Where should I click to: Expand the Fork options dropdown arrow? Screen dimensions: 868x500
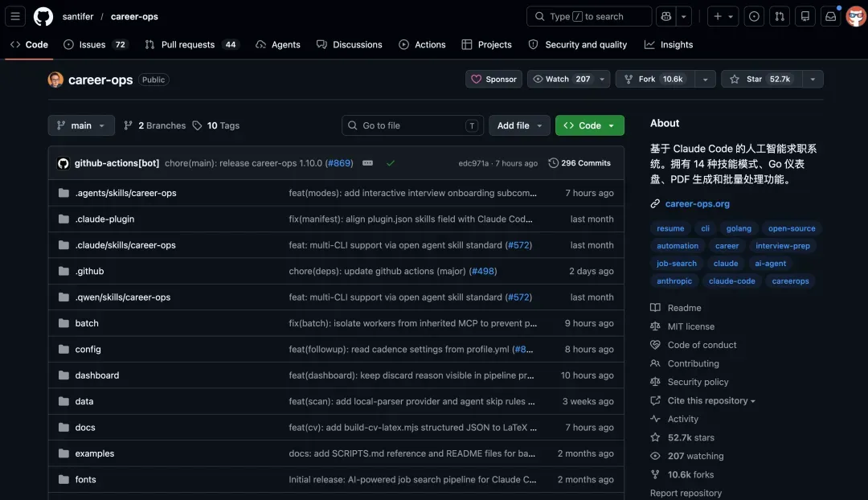(x=706, y=80)
